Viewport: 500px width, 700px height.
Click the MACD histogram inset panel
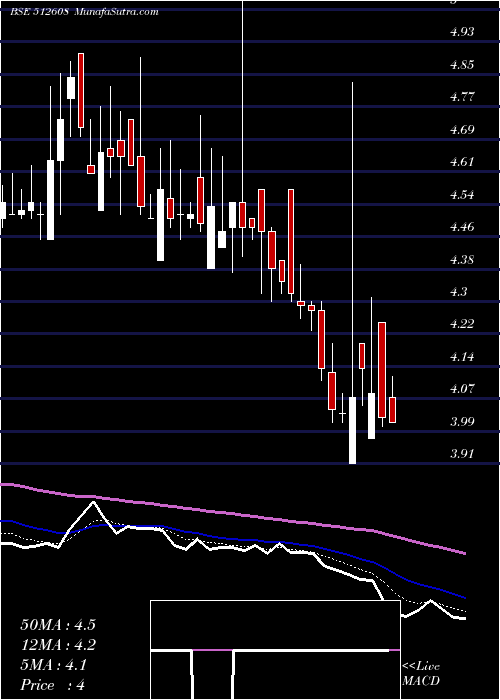(x=275, y=650)
